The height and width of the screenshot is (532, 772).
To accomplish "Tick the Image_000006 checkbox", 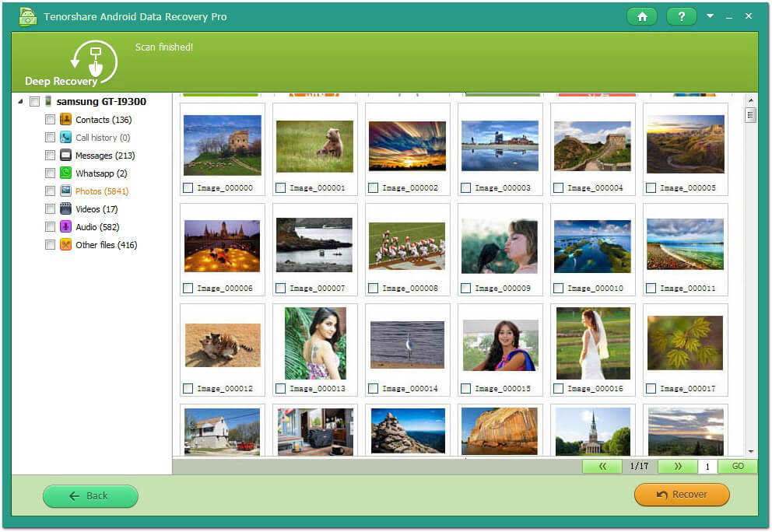I will click(x=188, y=289).
